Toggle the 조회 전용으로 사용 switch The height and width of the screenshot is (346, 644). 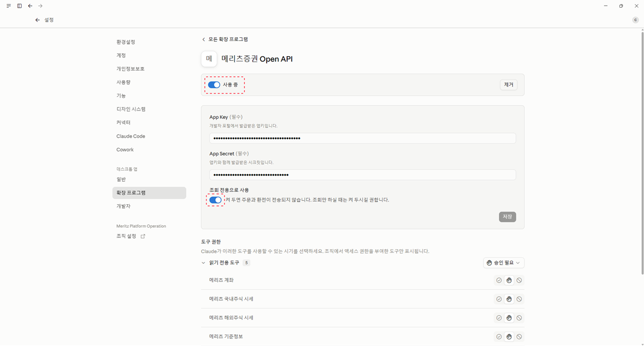click(x=216, y=200)
